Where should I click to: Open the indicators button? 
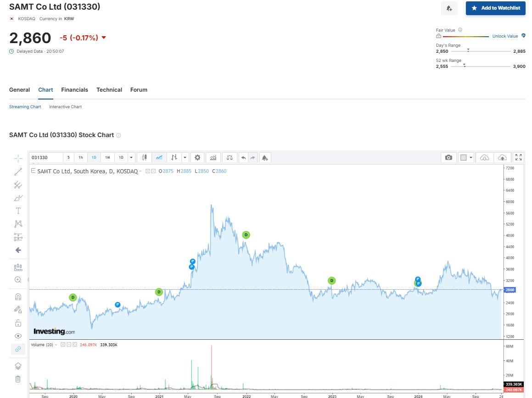click(213, 157)
